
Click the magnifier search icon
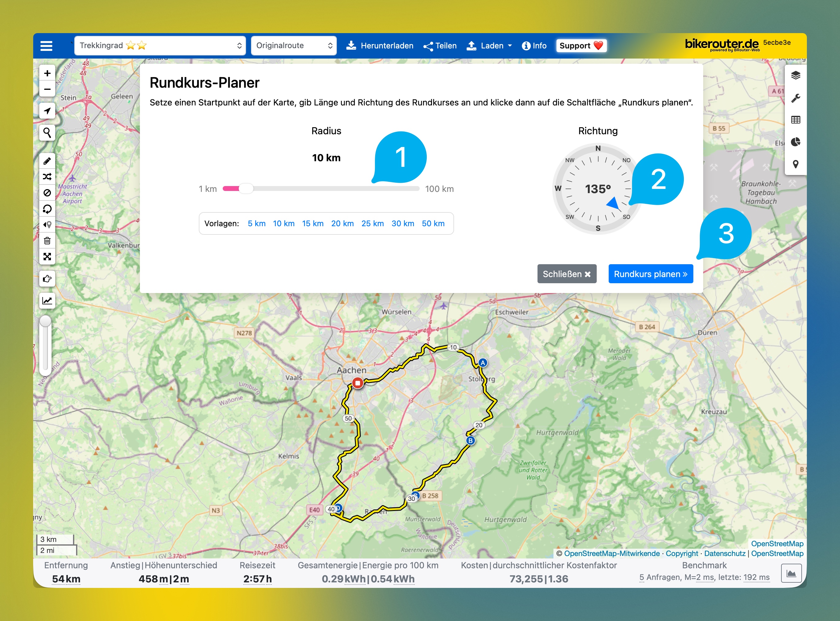(x=47, y=132)
